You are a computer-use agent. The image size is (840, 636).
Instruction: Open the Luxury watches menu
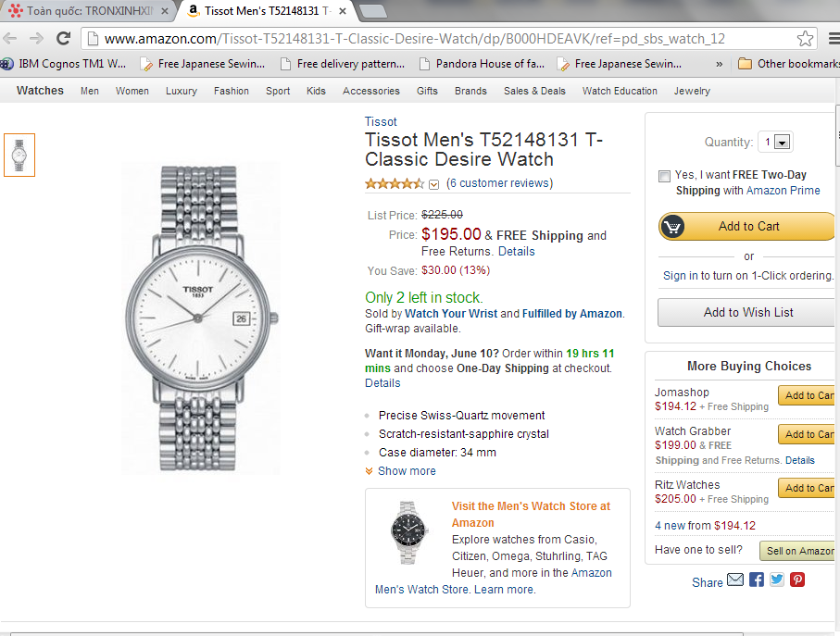[x=182, y=91]
